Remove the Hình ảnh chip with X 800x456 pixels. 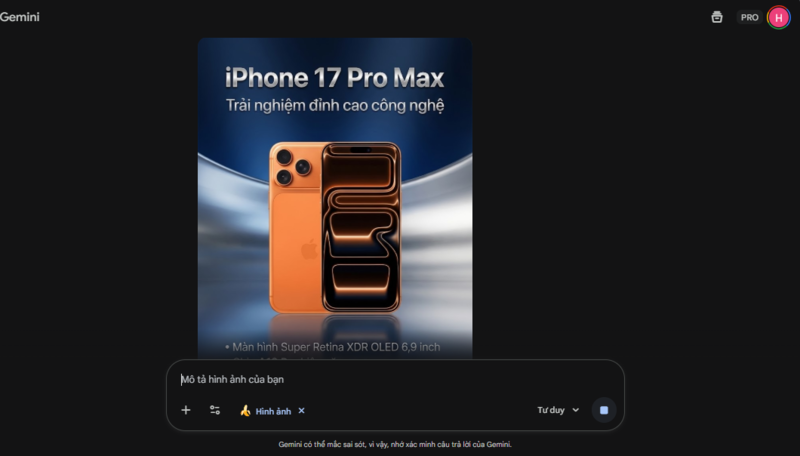(302, 411)
